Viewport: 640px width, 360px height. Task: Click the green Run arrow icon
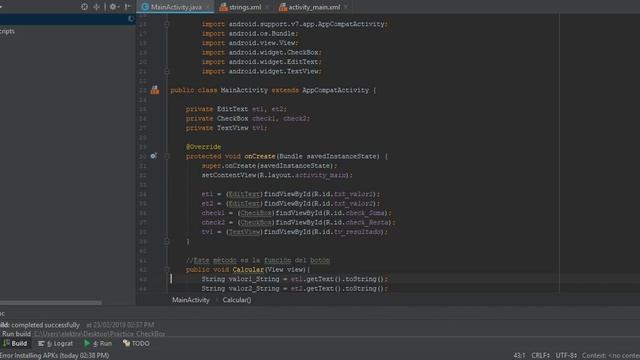click(x=87, y=343)
